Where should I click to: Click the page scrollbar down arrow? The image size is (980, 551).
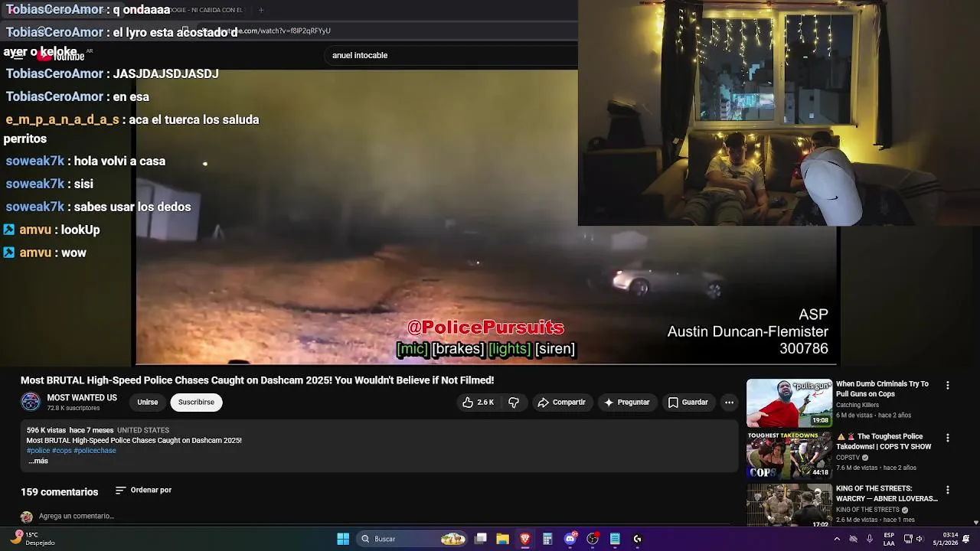pyautogui.click(x=975, y=523)
